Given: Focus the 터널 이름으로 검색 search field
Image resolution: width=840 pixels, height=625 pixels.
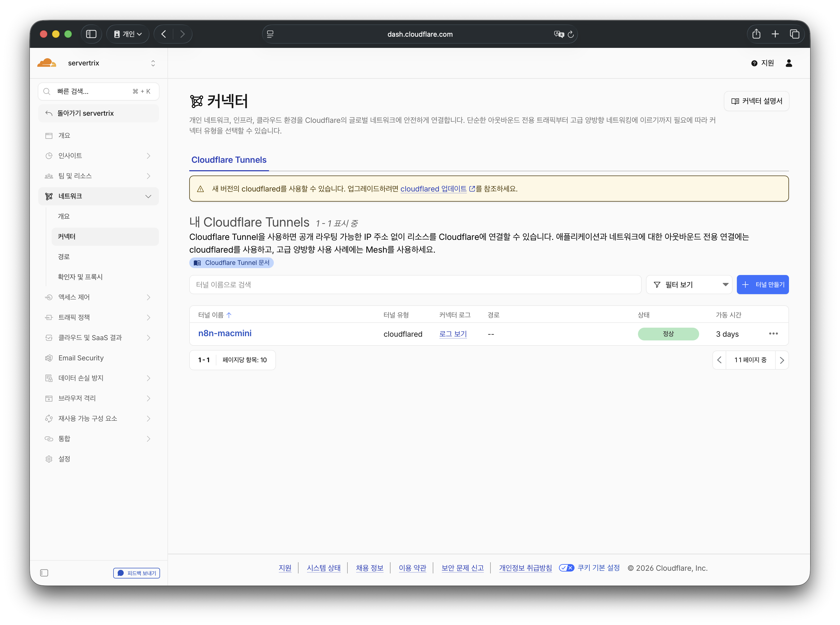Looking at the screenshot, I should click(x=415, y=285).
